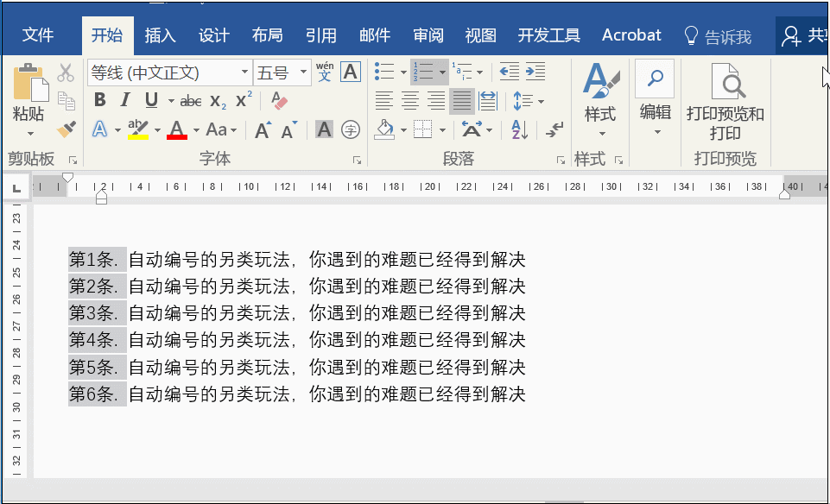The width and height of the screenshot is (830, 504).
Task: Clear all formatting with the eraser icon
Action: click(278, 101)
